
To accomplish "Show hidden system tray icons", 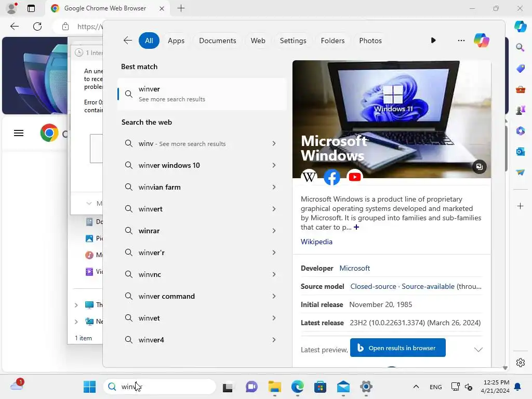I will 416,387.
